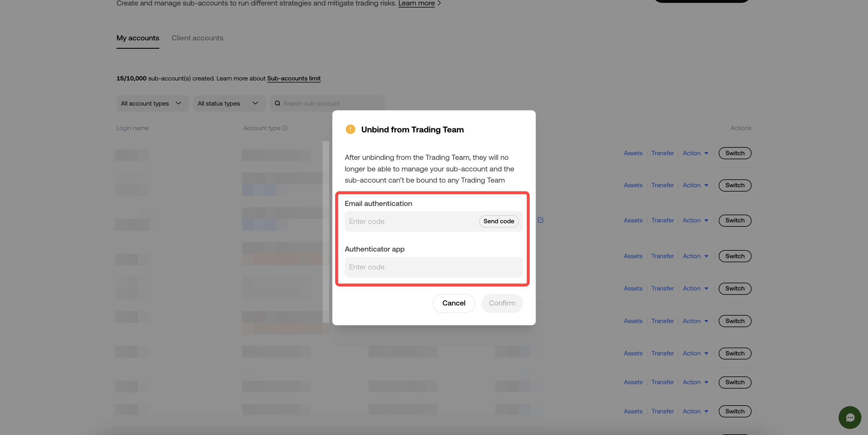The width and height of the screenshot is (868, 435).
Task: Click the Account type info icon
Action: point(285,128)
